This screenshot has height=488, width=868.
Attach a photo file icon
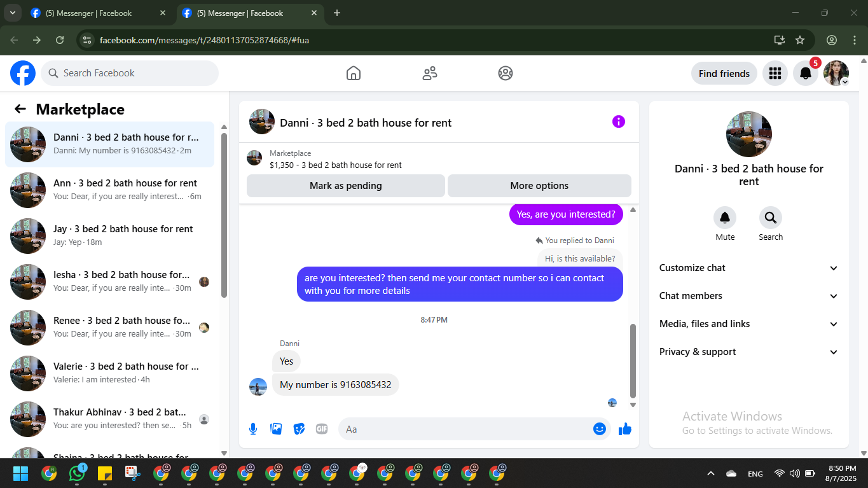(276, 429)
